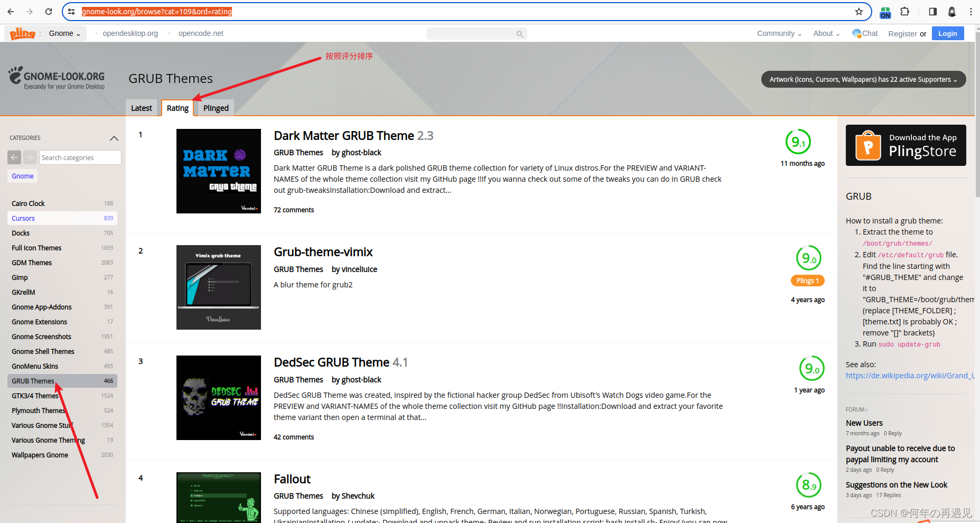
Task: Open the Wikipedia GRUB link
Action: click(x=910, y=376)
